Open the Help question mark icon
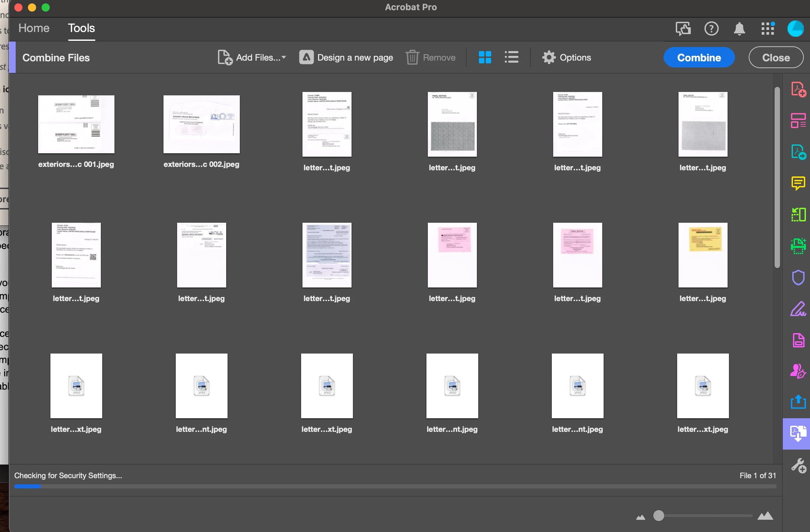Image resolution: width=810 pixels, height=532 pixels. (x=711, y=29)
